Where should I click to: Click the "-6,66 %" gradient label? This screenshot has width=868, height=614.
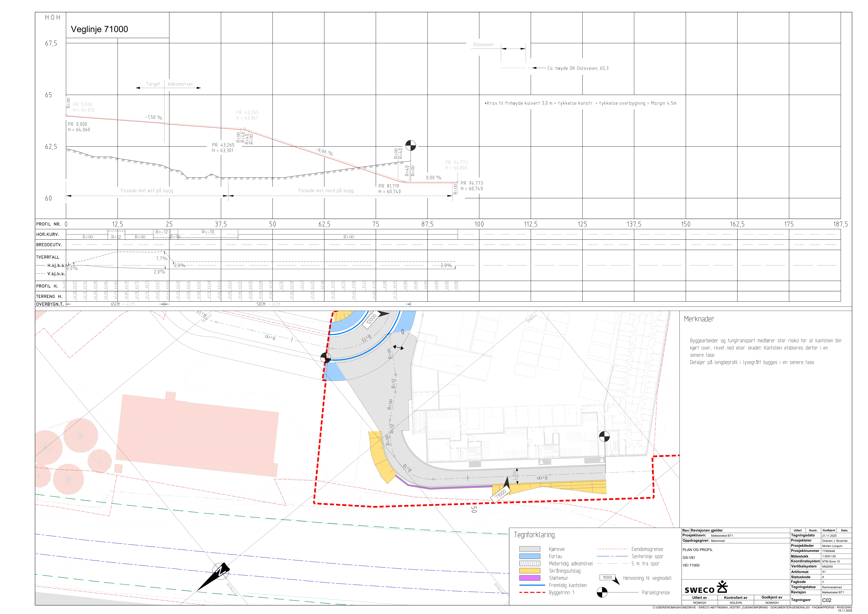click(324, 152)
